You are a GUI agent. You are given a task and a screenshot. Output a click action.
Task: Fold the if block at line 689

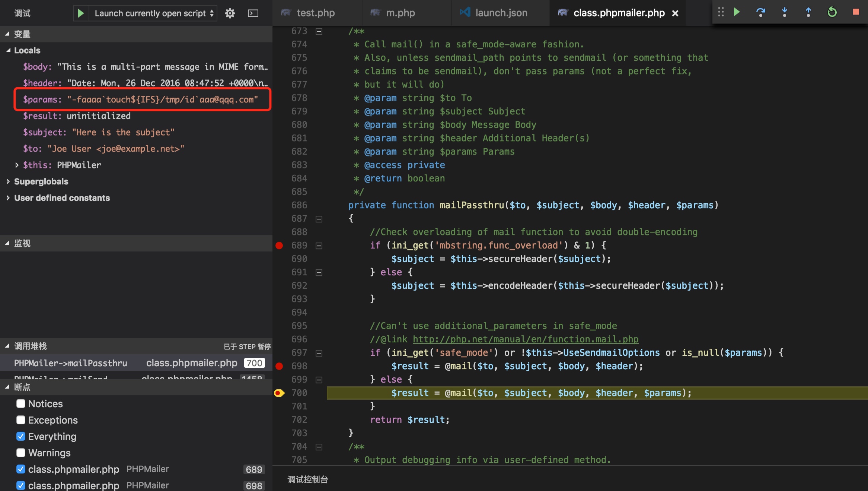tap(319, 246)
